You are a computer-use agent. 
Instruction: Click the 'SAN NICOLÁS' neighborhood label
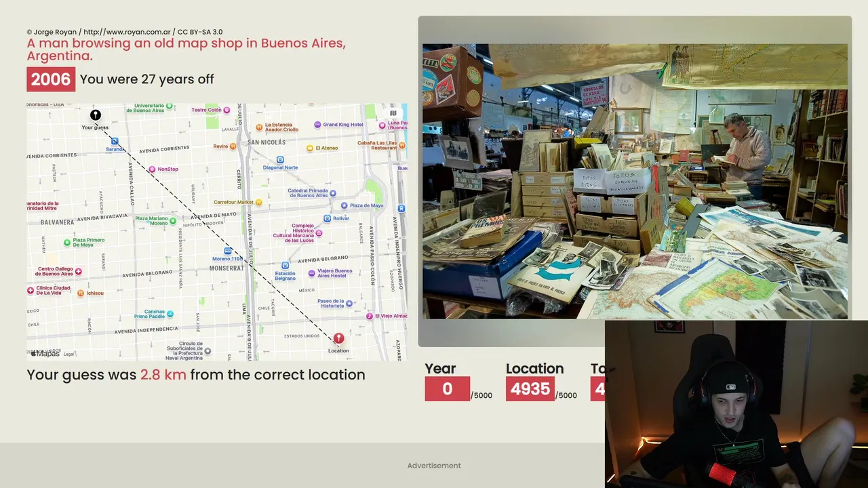tap(267, 142)
